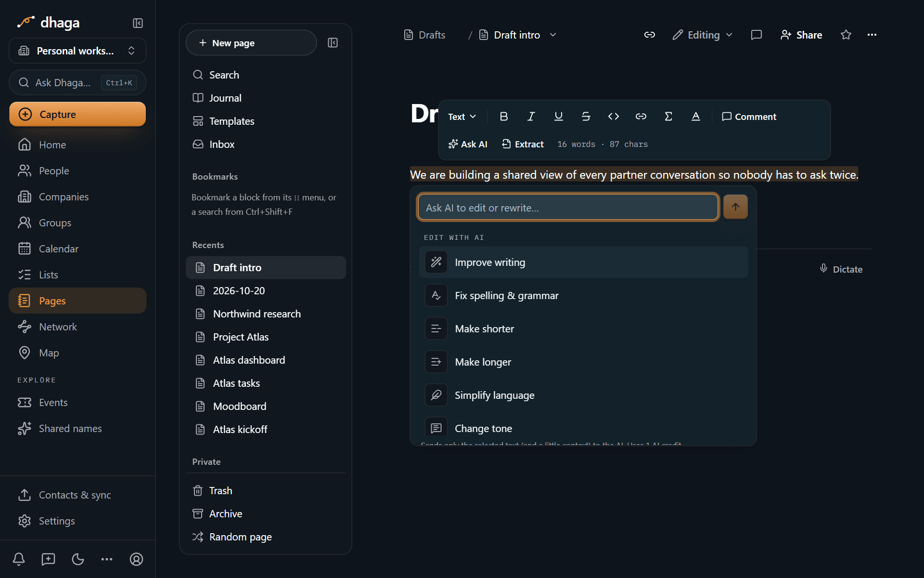924x578 pixels.
Task: Open the page more options menu
Action: pos(872,35)
